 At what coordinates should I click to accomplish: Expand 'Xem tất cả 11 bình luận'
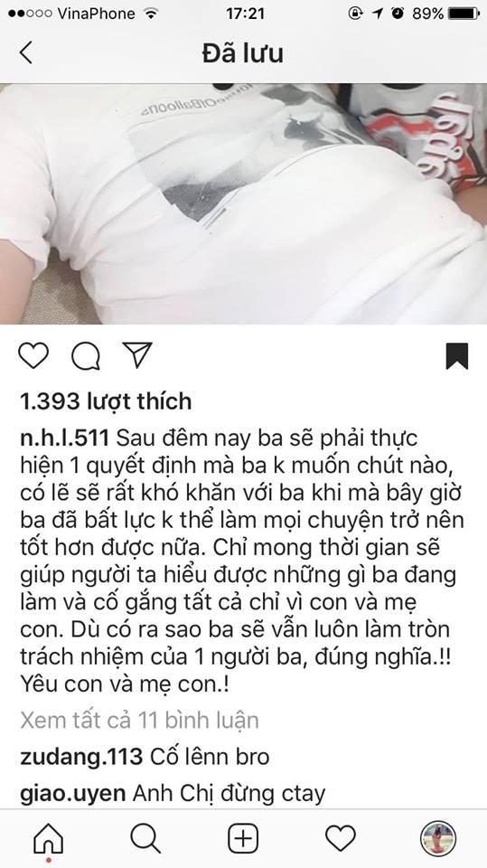coord(139,721)
